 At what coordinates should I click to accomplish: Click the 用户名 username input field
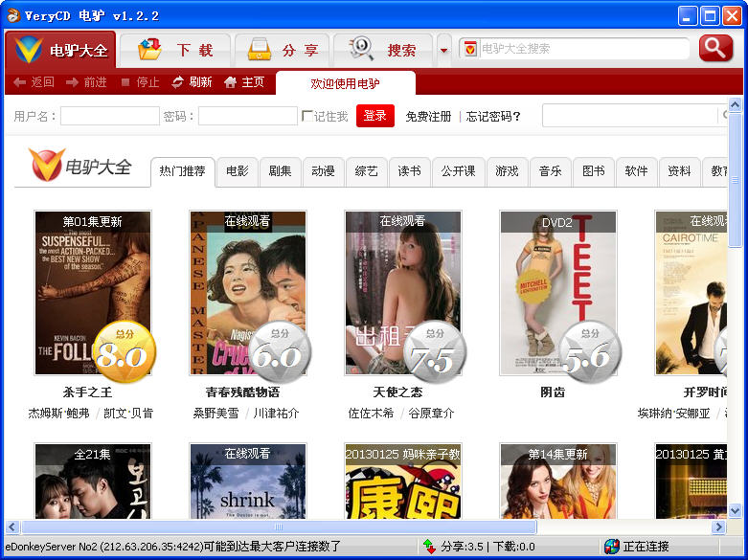(109, 117)
